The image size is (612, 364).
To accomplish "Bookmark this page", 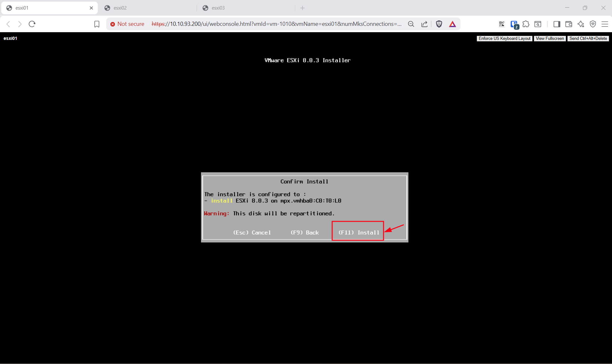I will 97,24.
